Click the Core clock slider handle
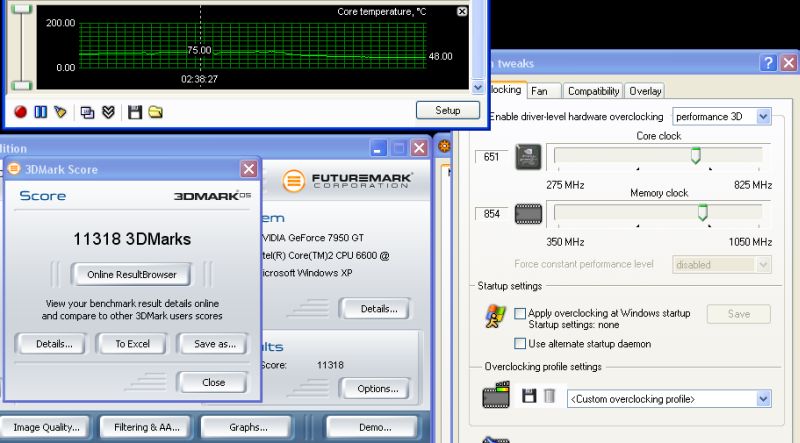The height and width of the screenshot is (443, 800). (x=695, y=155)
